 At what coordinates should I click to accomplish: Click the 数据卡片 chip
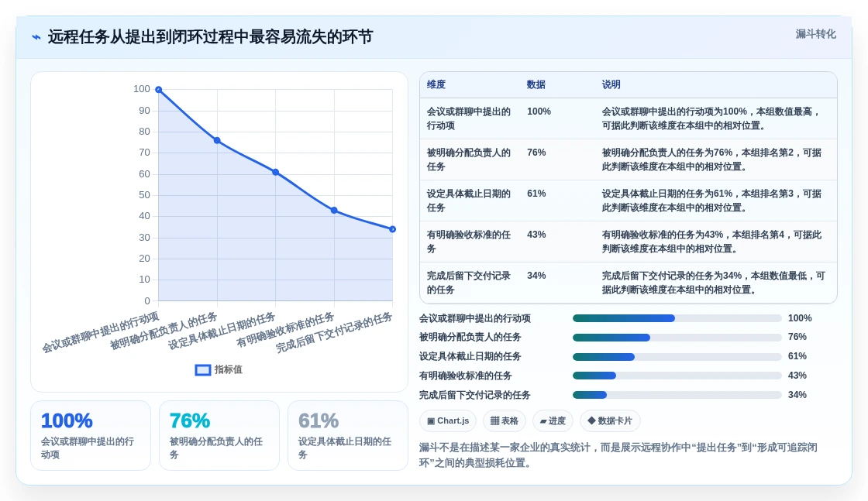point(610,420)
